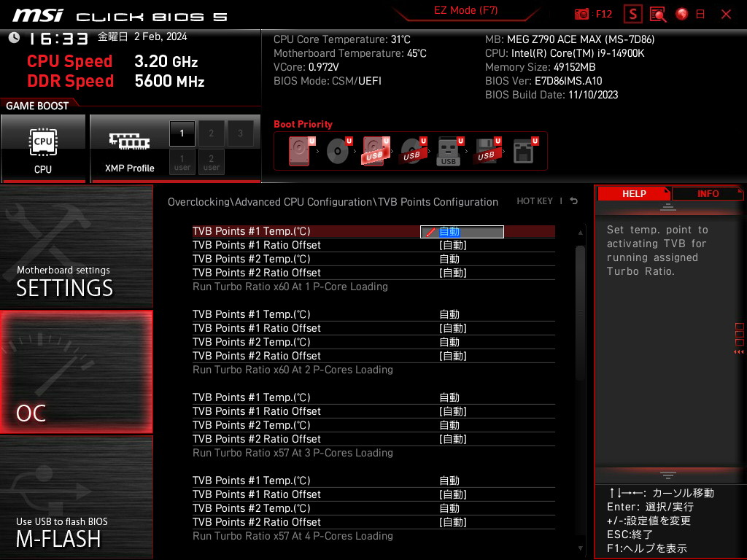Select the network boot device icon
The image size is (747, 560).
pos(525,151)
